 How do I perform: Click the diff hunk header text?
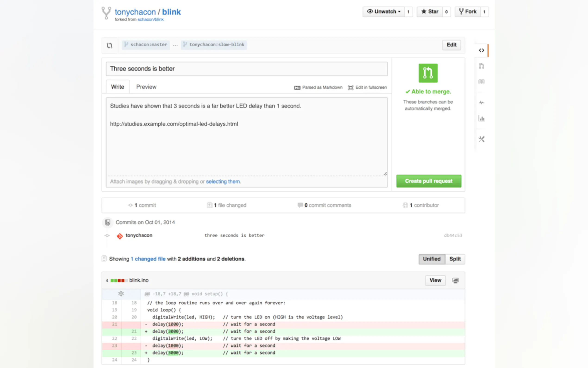(186, 294)
